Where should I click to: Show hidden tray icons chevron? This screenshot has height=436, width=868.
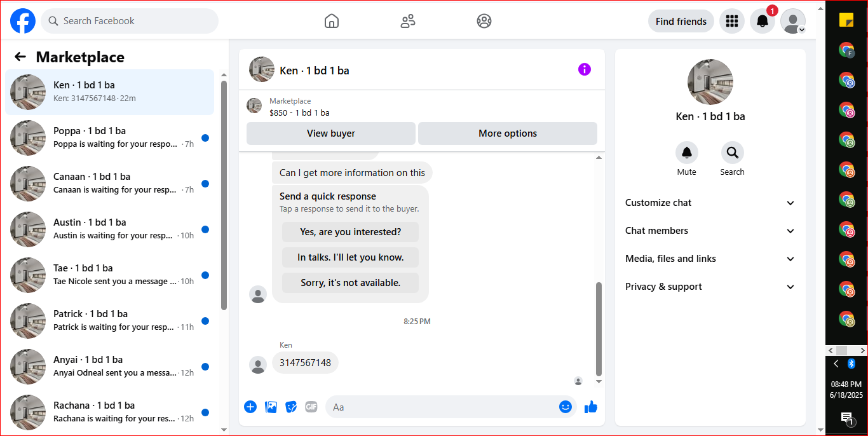836,364
